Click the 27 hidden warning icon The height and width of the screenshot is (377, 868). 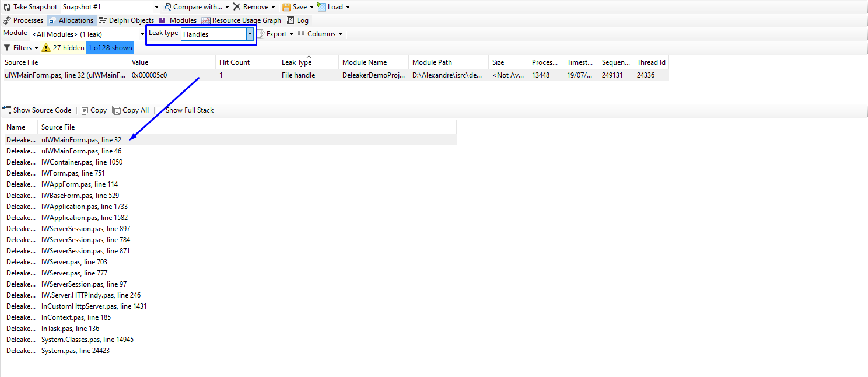click(46, 48)
